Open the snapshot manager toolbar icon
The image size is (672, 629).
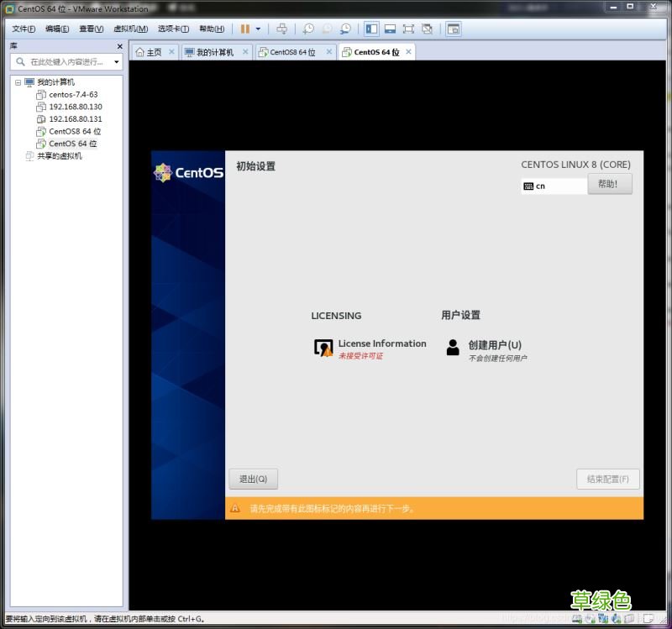point(345,29)
